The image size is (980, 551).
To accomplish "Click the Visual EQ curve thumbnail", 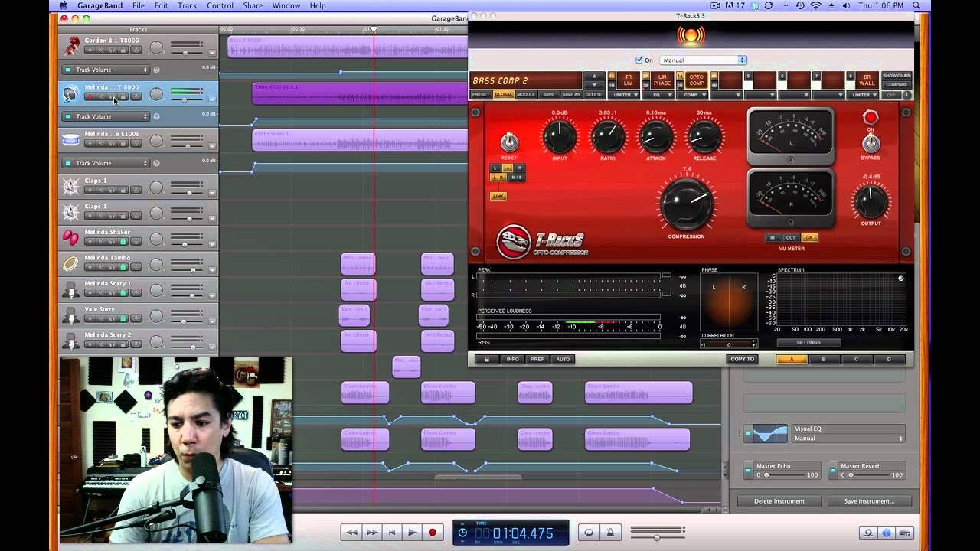I will [770, 433].
